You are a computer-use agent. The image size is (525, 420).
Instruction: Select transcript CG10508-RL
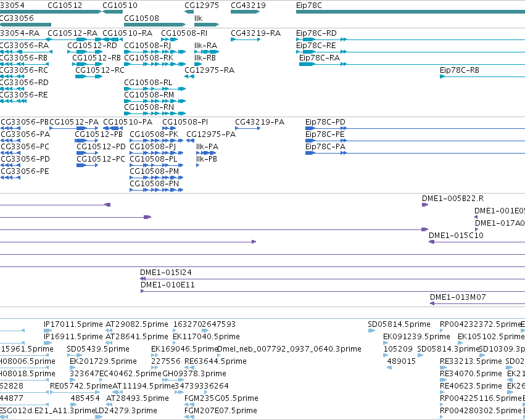click(148, 83)
